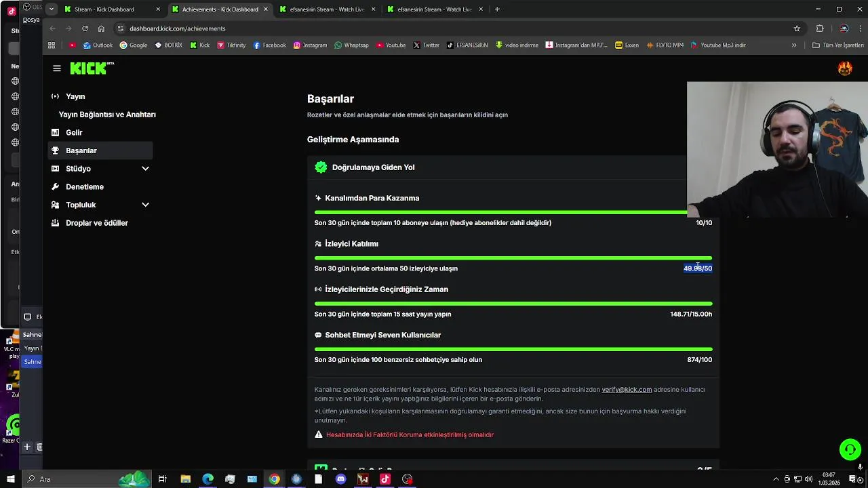868x488 pixels.
Task: Switch to the first efsanesirin Stream tab
Action: point(328,9)
